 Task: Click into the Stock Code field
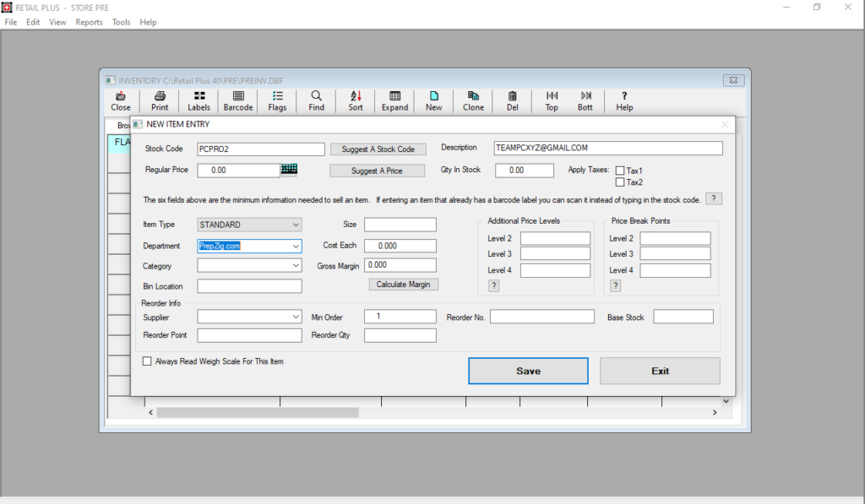261,149
